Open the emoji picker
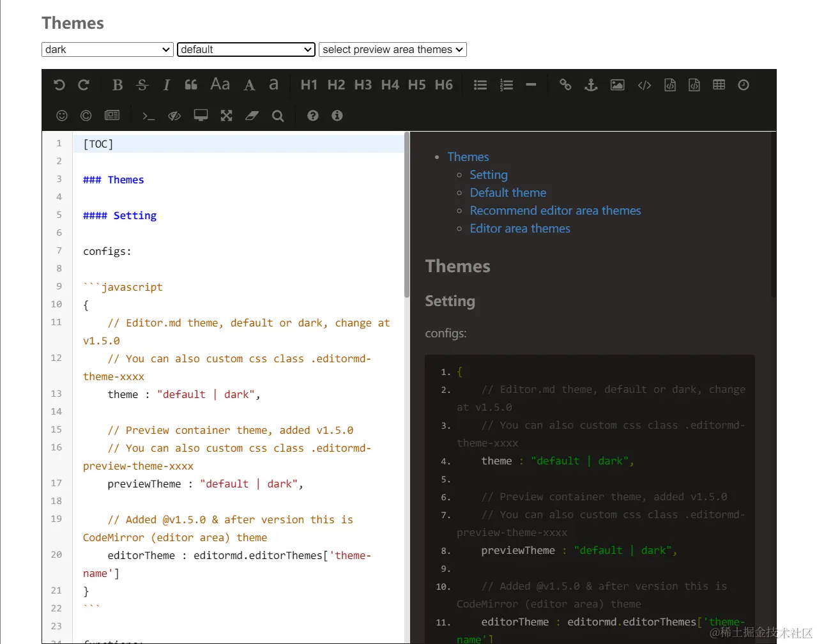Image resolution: width=817 pixels, height=644 pixels. point(62,116)
